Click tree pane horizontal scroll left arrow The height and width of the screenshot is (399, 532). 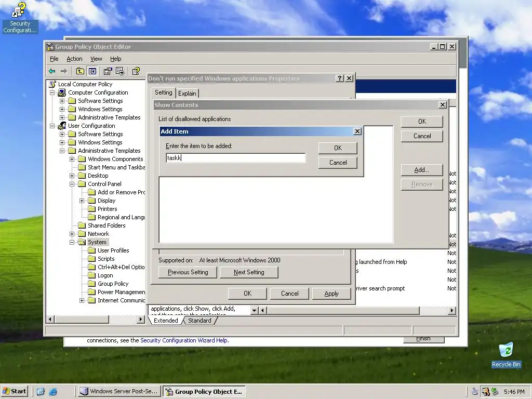click(x=50, y=320)
